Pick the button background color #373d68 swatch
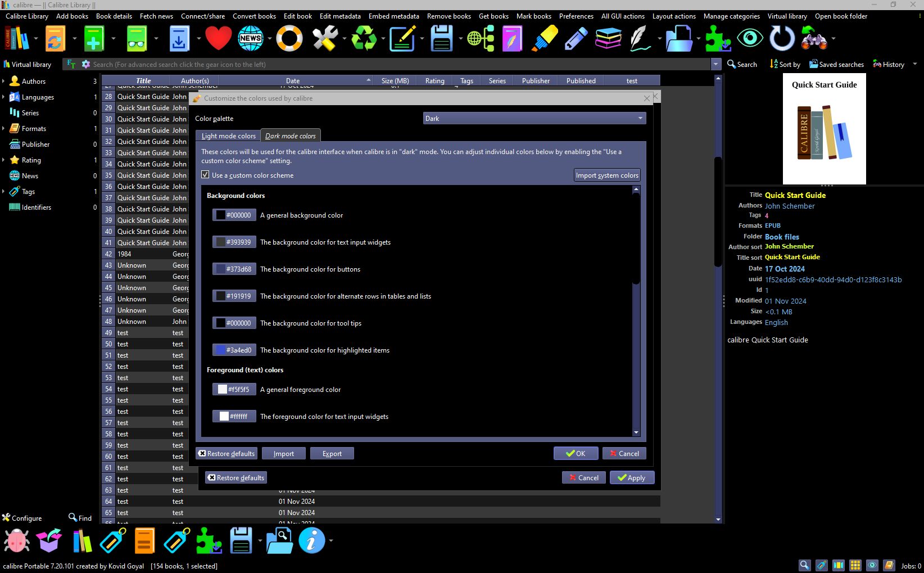 [234, 269]
